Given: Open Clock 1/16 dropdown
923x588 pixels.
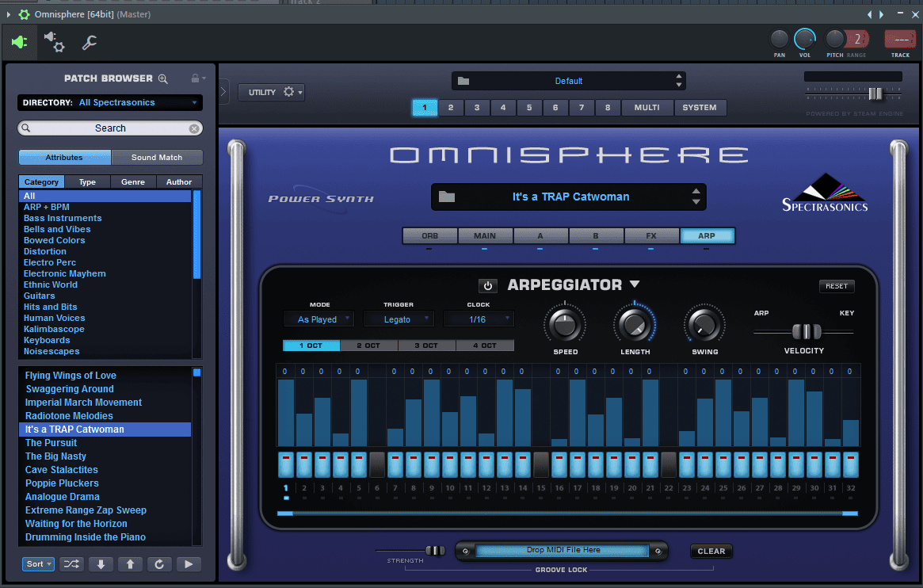Looking at the screenshot, I should [479, 319].
